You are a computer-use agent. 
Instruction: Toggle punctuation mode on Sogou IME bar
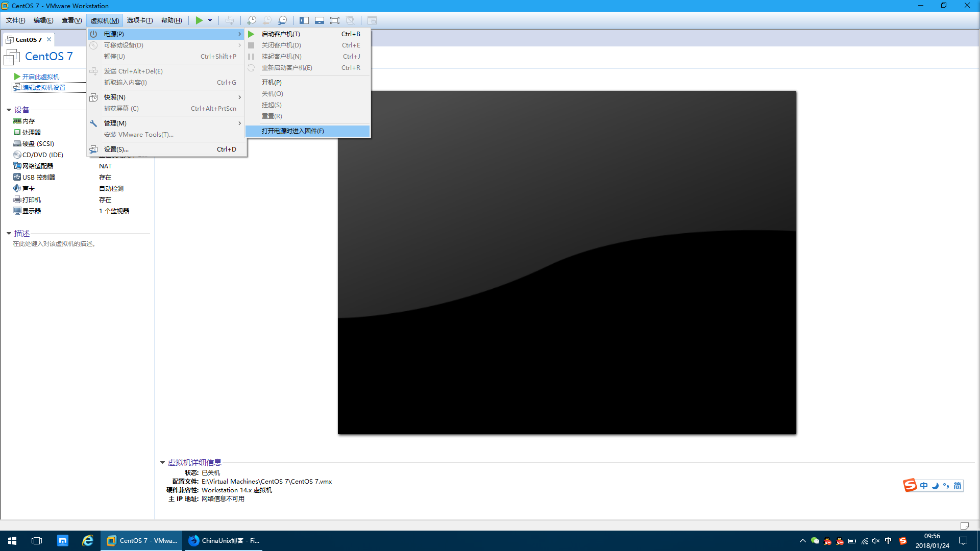(x=946, y=486)
